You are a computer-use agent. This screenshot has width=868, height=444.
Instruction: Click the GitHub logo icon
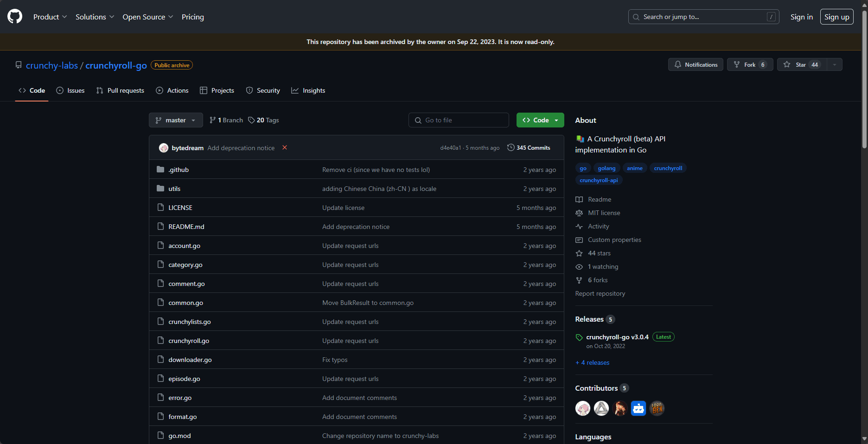[14, 16]
